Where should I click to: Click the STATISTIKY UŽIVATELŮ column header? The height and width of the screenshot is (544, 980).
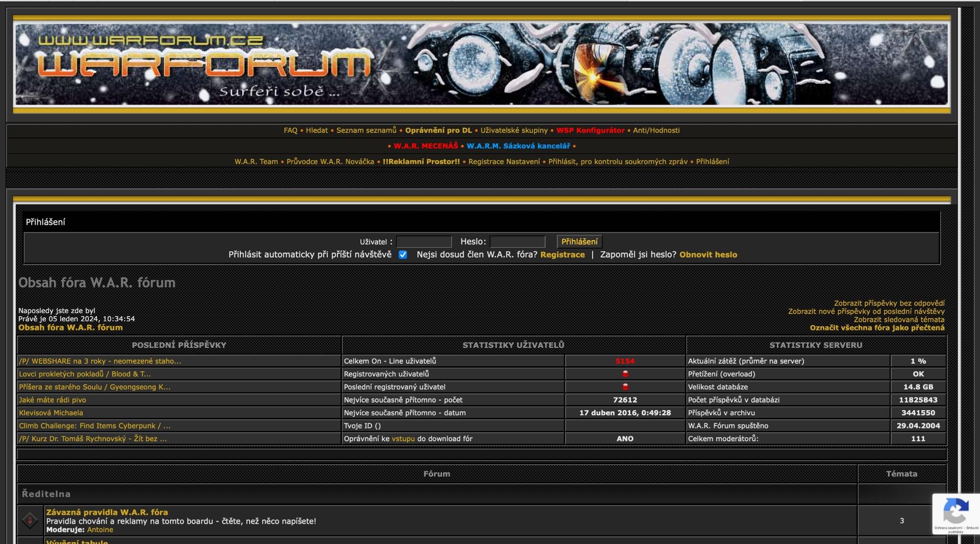513,345
